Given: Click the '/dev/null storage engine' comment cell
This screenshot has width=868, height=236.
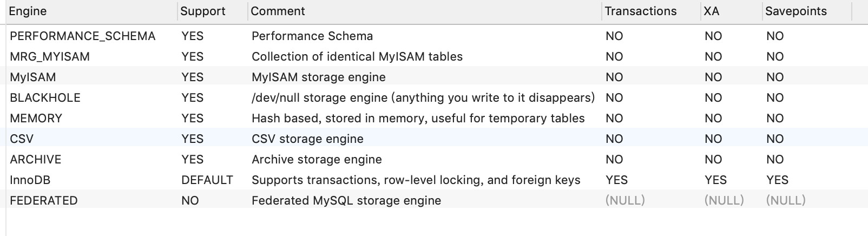Looking at the screenshot, I should (423, 98).
